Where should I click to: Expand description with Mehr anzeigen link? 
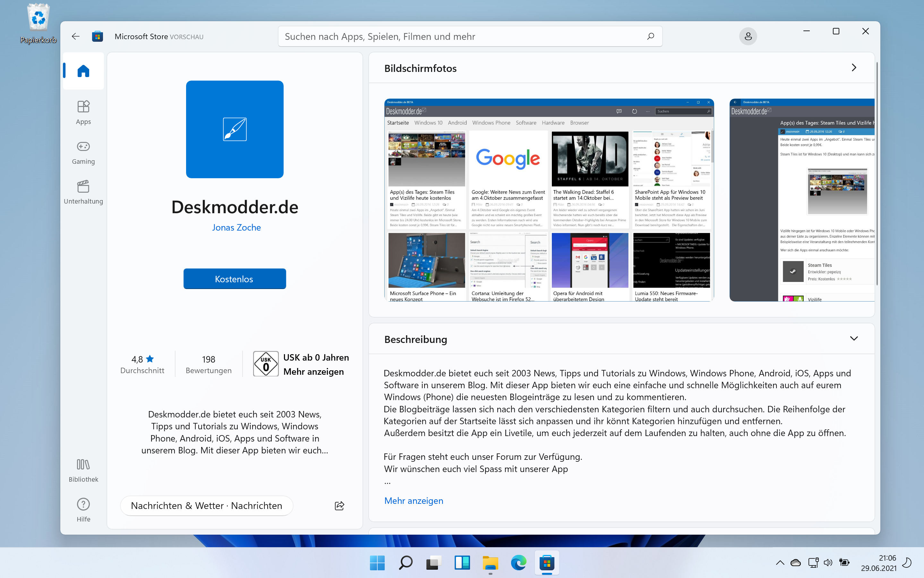pos(414,500)
